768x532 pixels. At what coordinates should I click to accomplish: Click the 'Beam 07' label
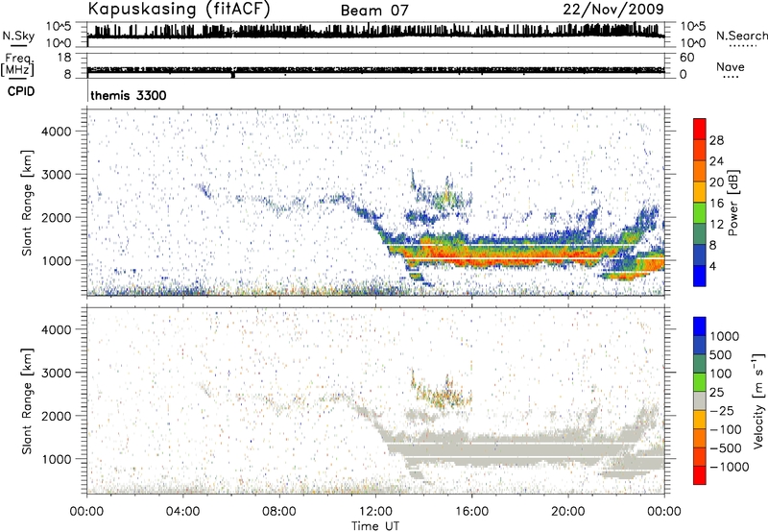coord(374,11)
